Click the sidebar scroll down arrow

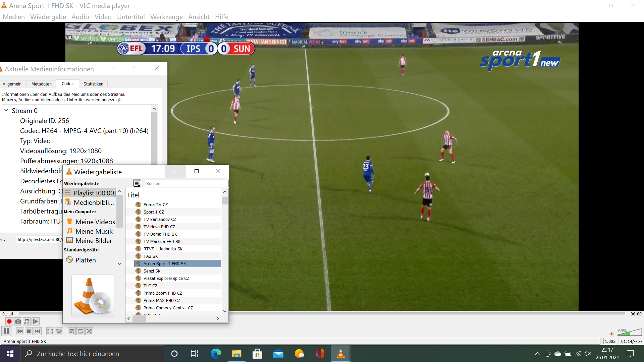(119, 264)
